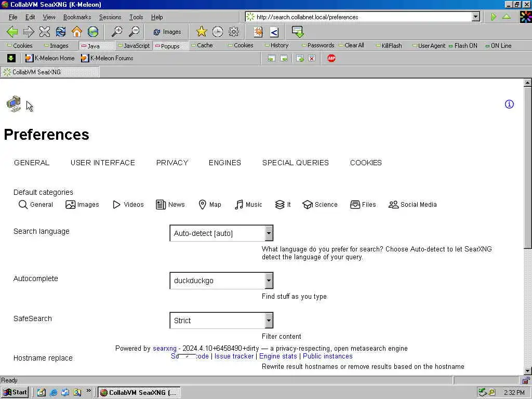Click the CollabVM computer logo on the page
This screenshot has height=399, width=532.
(14, 104)
